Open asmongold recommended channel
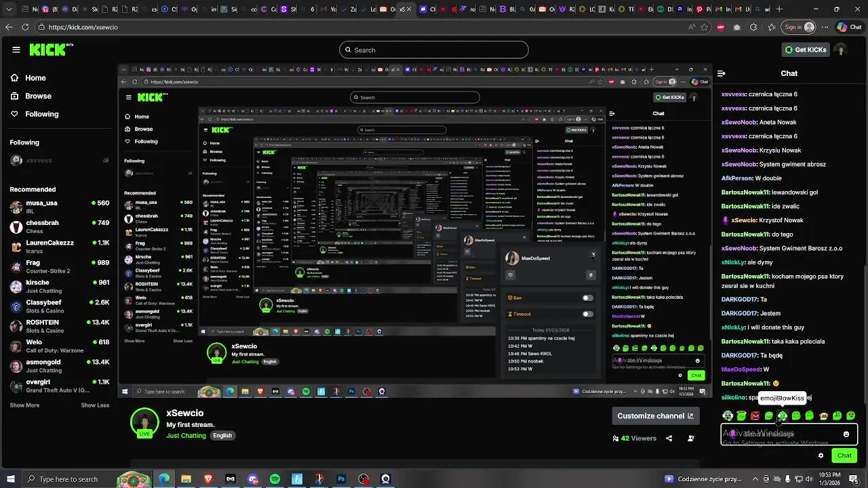868x488 pixels. tap(59, 366)
